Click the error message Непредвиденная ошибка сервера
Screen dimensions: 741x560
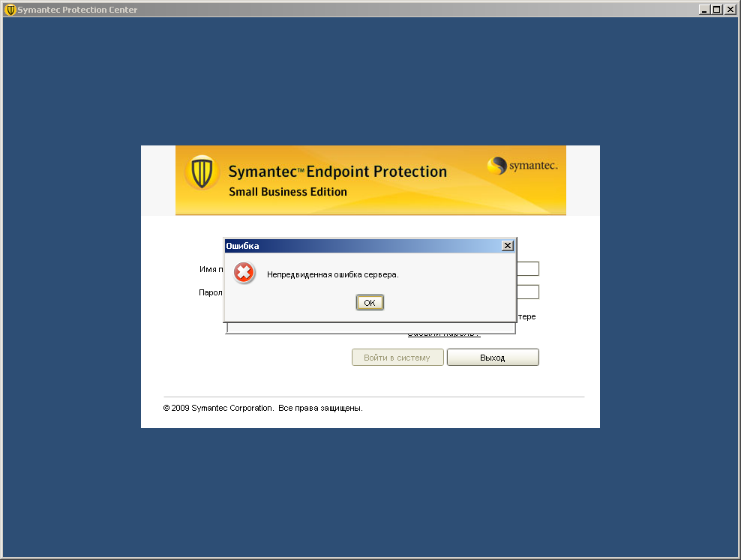tap(333, 274)
